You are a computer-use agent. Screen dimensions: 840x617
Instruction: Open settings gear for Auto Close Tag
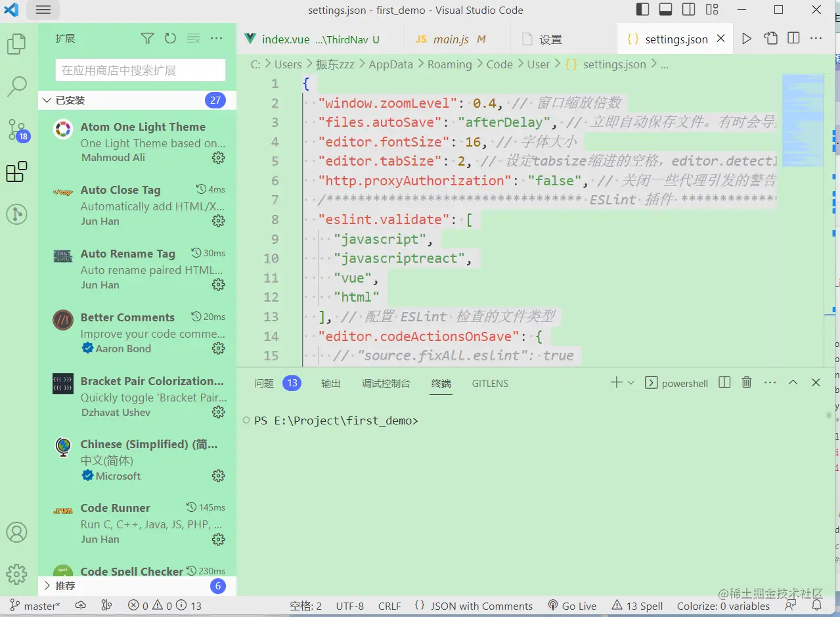coord(218,221)
